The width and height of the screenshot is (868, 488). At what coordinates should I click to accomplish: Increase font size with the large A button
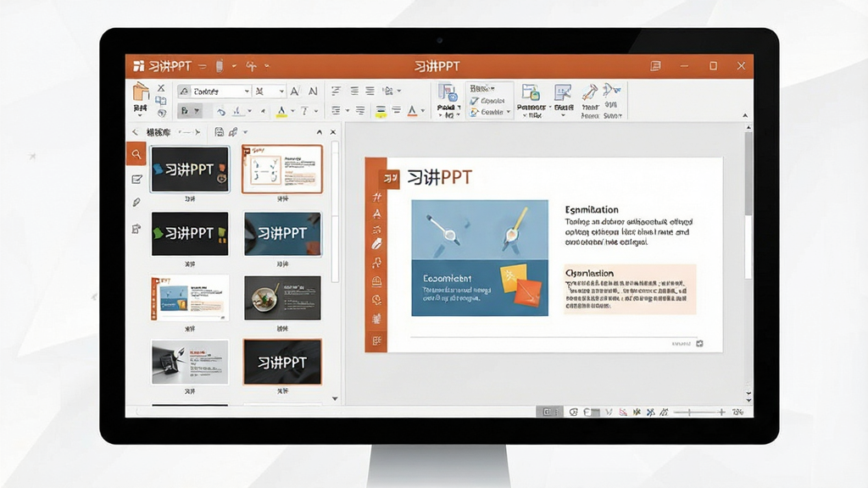click(x=294, y=91)
